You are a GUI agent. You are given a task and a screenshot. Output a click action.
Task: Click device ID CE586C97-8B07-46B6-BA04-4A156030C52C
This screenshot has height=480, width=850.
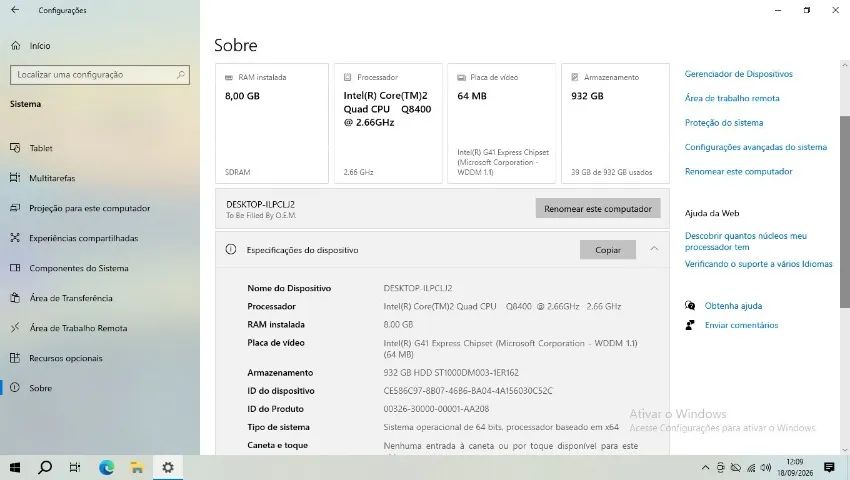pos(468,391)
